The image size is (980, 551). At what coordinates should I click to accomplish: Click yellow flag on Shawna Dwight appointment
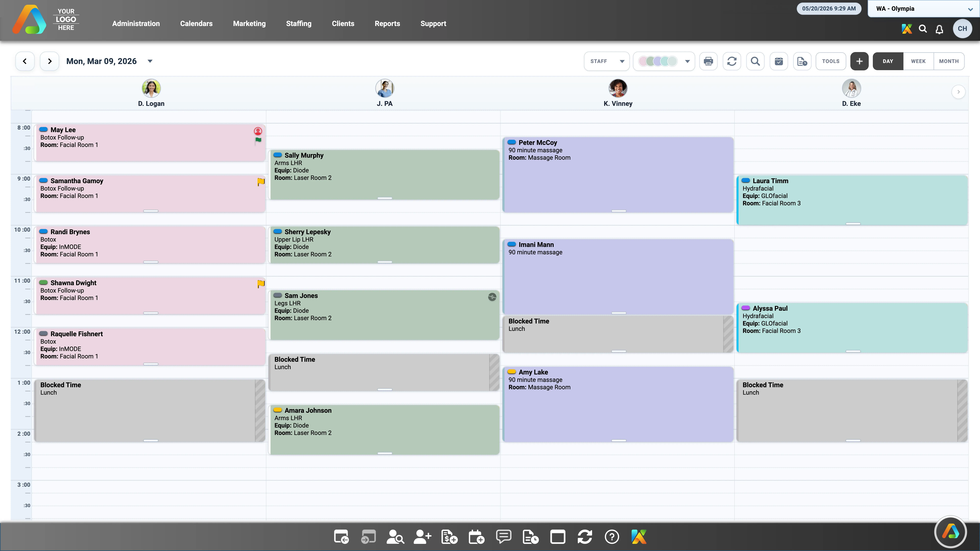[x=261, y=284]
